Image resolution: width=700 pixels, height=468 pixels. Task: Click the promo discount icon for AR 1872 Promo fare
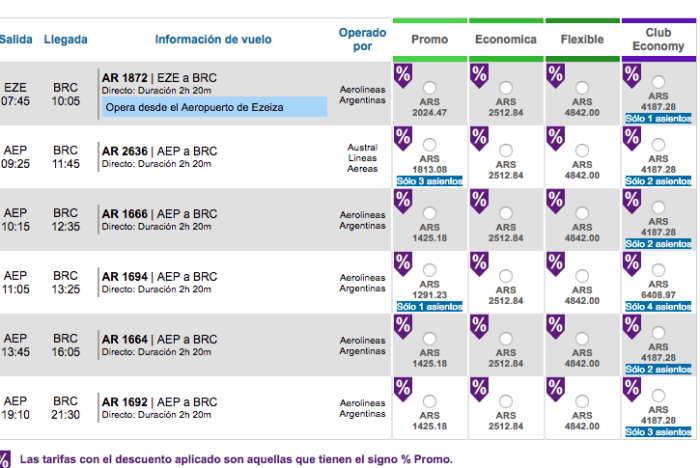pyautogui.click(x=403, y=74)
